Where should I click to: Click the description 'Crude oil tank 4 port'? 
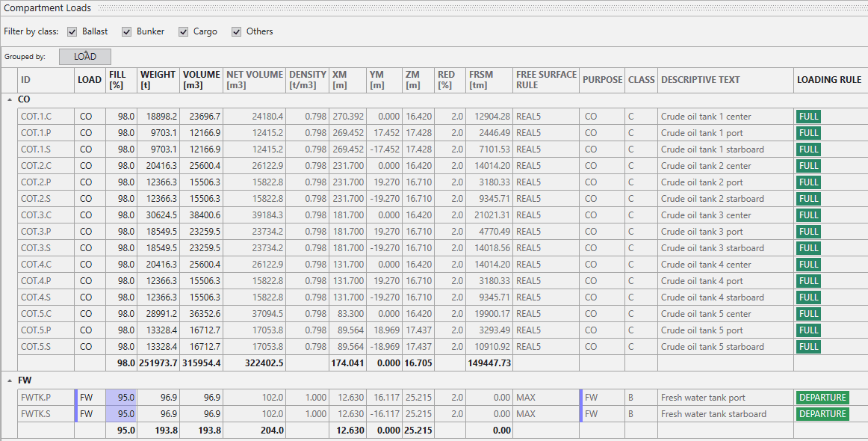tap(702, 281)
